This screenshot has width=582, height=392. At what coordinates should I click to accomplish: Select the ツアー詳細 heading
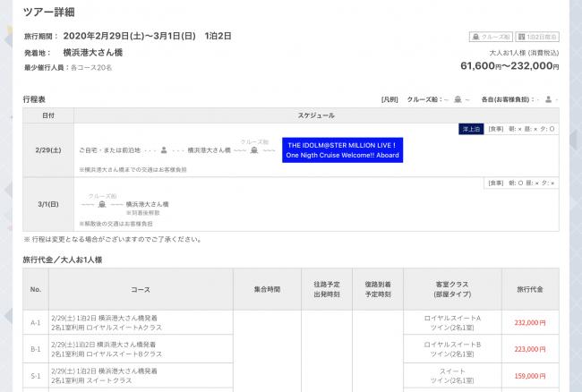point(49,12)
